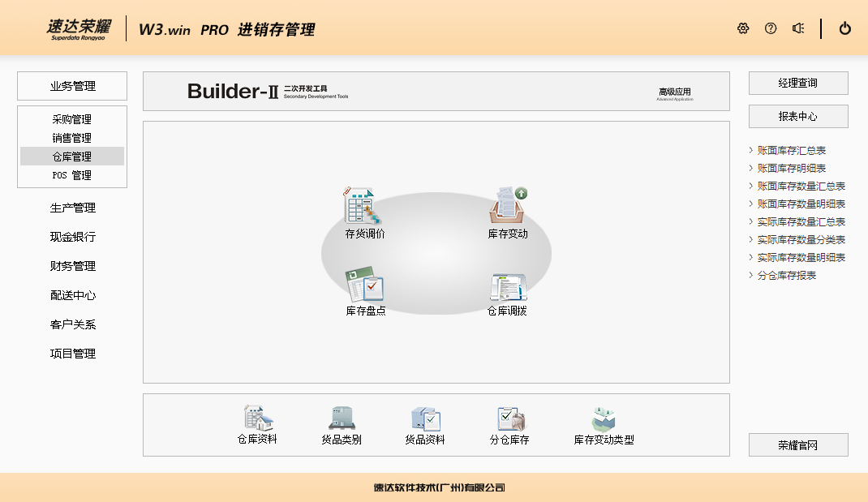This screenshot has height=502, width=868.
Task: Expand the 生产管理 menu section
Action: [x=72, y=208]
